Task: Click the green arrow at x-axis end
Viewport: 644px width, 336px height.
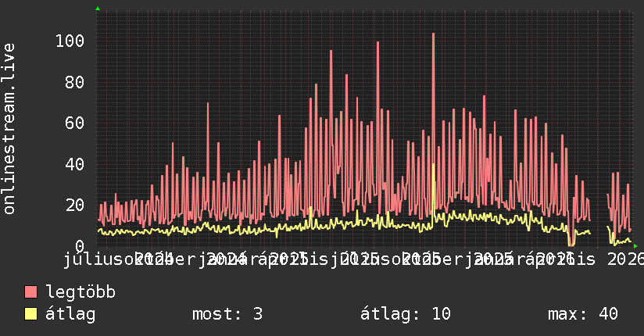Action: pyautogui.click(x=635, y=246)
